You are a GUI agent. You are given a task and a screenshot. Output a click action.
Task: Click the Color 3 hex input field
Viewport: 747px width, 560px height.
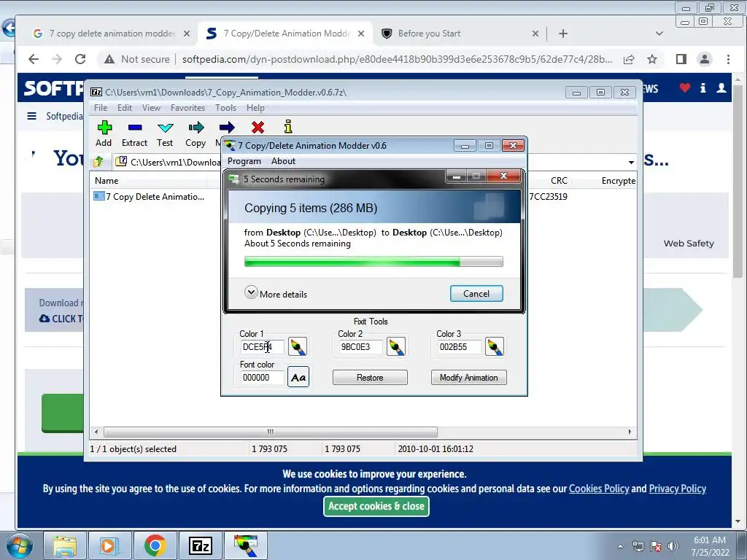point(458,346)
